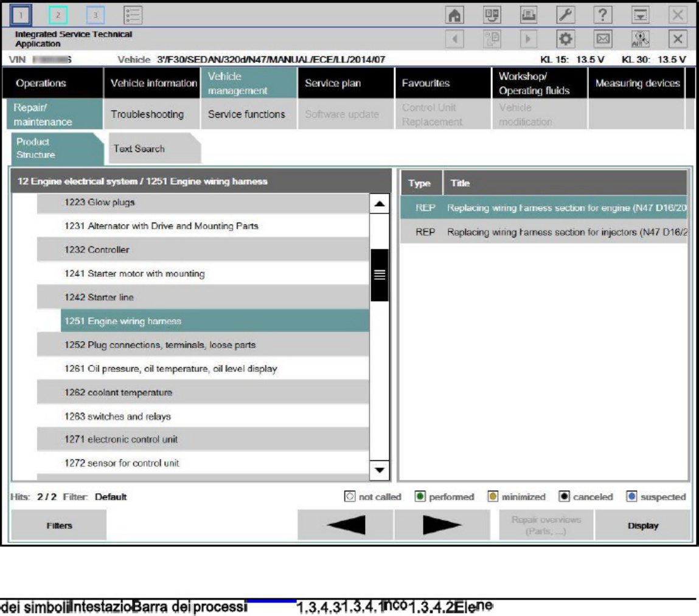699x616 pixels.
Task: Select 1231 Alternator with Drive and Mounting Parts
Action: 203,226
